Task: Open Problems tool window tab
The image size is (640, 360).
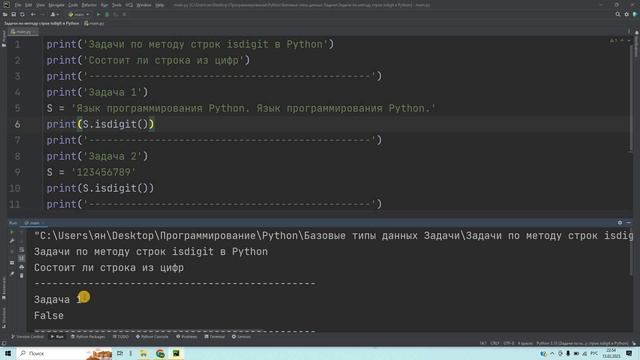Action: pos(186,337)
